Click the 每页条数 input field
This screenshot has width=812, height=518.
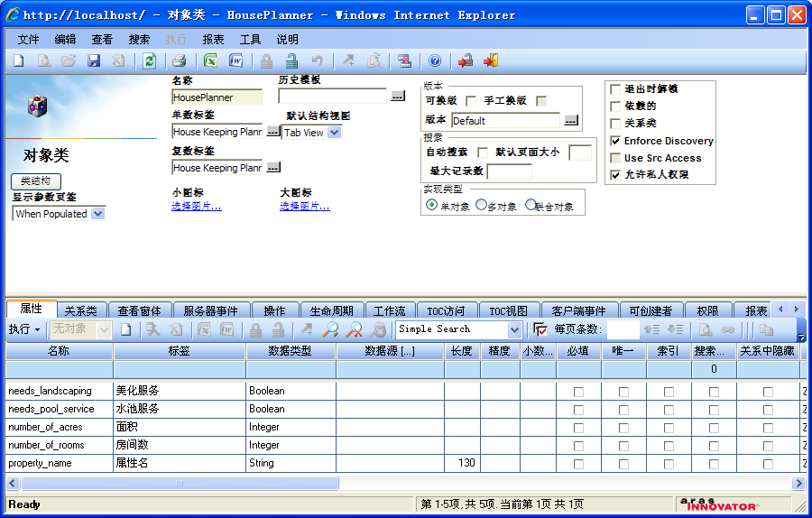pos(623,329)
